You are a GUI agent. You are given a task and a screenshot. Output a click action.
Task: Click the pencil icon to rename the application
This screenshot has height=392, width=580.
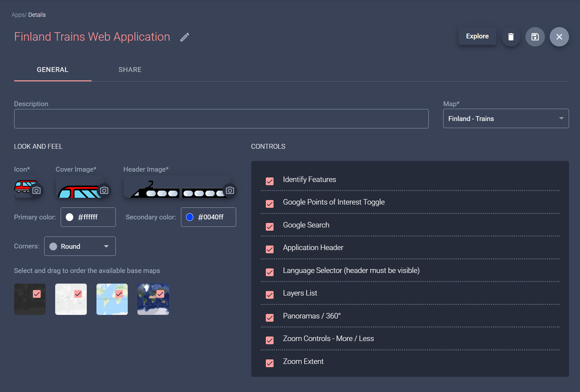click(184, 37)
